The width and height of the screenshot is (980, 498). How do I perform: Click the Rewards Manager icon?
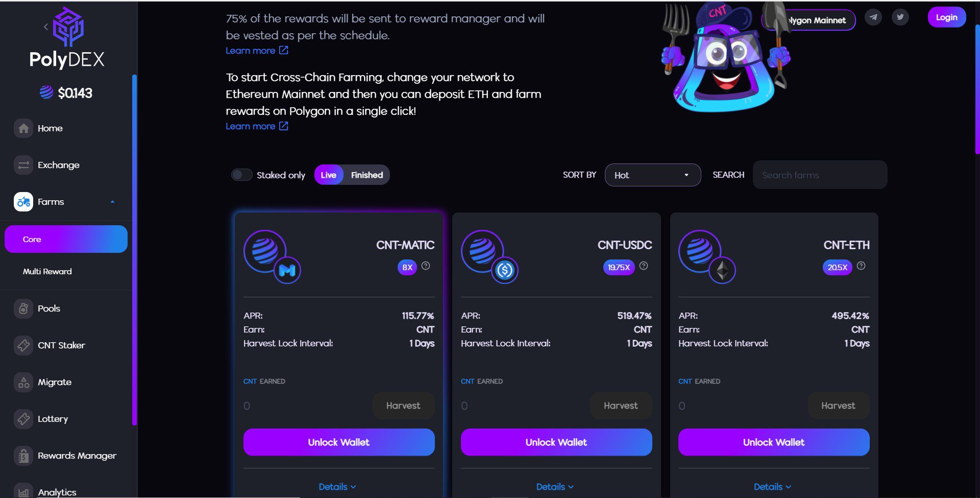[x=23, y=456]
